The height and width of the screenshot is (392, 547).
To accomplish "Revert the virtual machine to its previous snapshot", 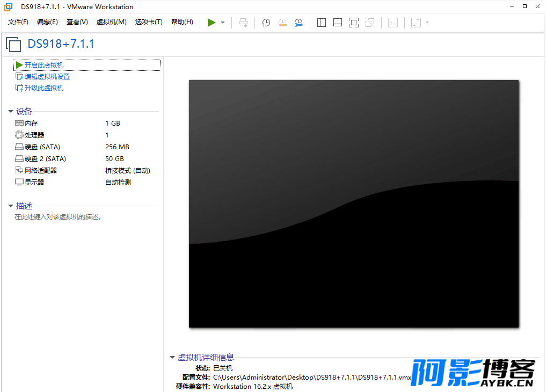I will pyautogui.click(x=282, y=23).
